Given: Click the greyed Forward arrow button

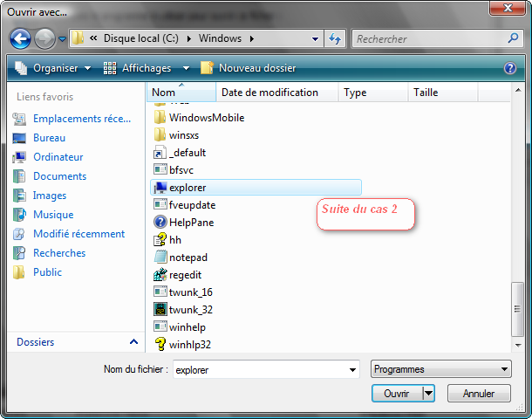Looking at the screenshot, I should 44,38.
